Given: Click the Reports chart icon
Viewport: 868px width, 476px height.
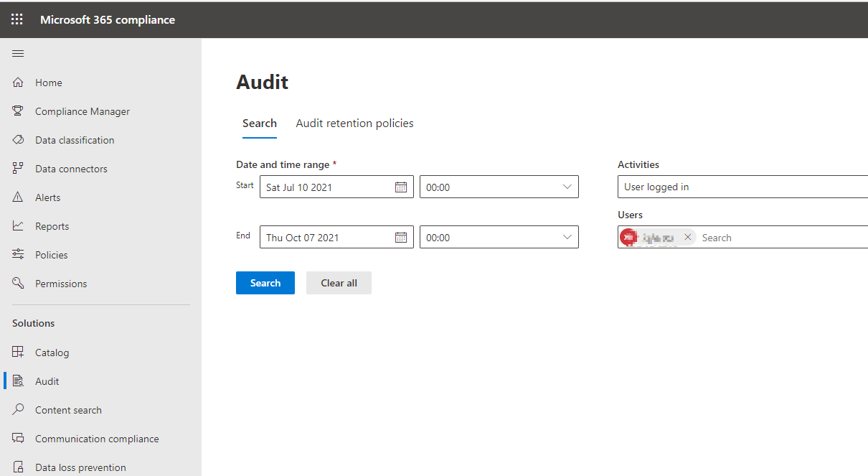Looking at the screenshot, I should 19,226.
